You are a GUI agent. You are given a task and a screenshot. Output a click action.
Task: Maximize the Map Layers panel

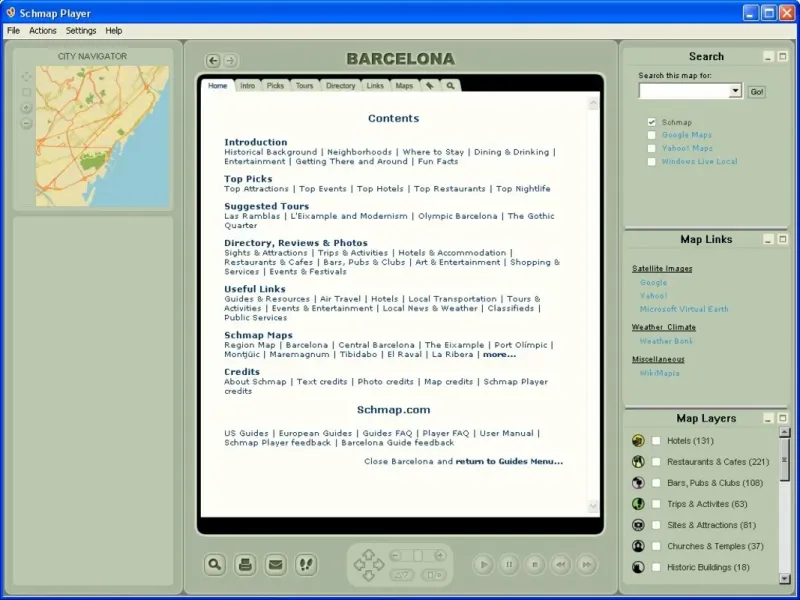pyautogui.click(x=782, y=418)
